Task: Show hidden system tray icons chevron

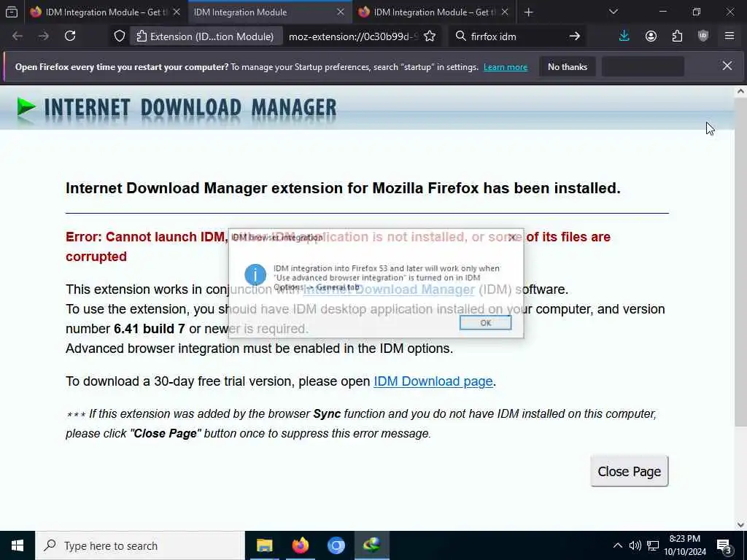Action: pos(617,545)
